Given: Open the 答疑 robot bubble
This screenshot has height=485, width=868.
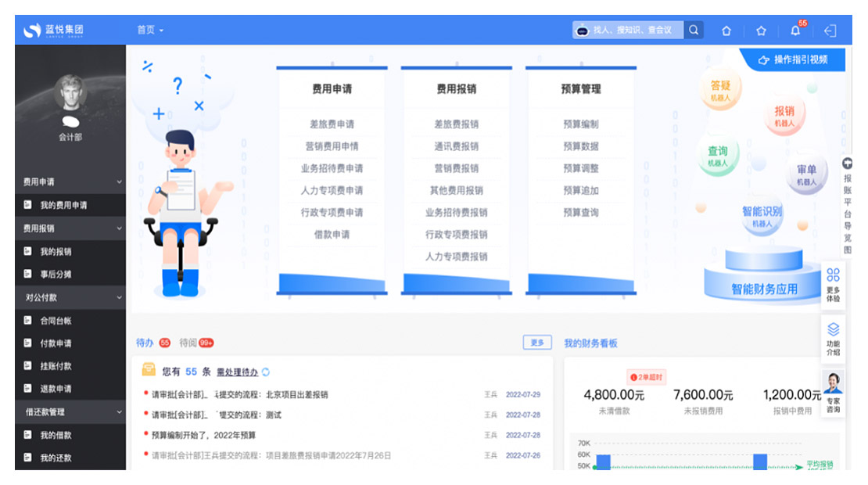Looking at the screenshot, I should 720,91.
